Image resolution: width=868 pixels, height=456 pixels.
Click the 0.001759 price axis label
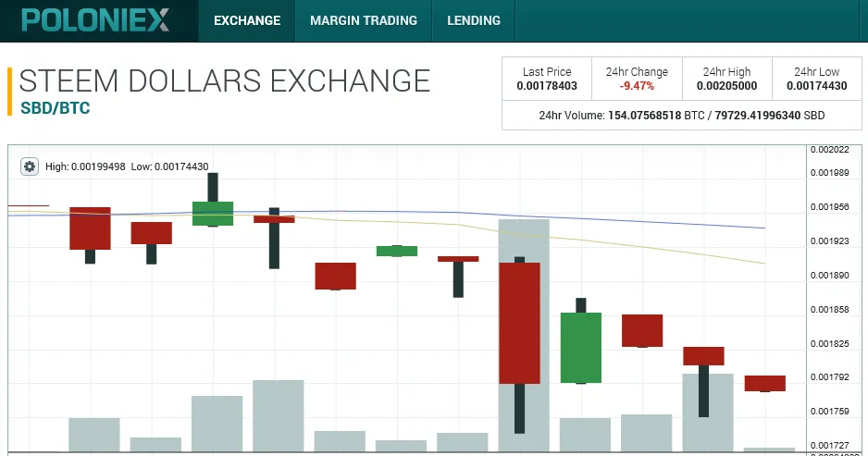[x=830, y=412]
